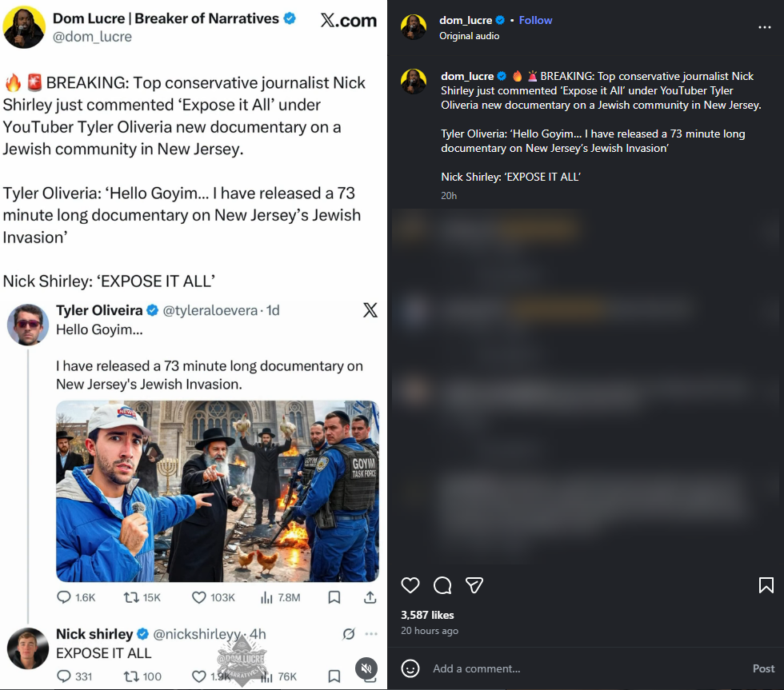Screen dimensions: 784x690
Task: Open more options three-dot menu
Action: pos(766,27)
